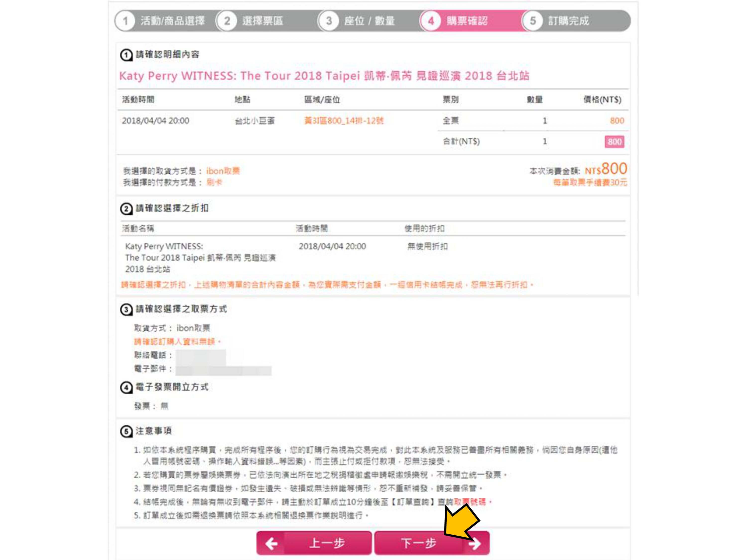Click the pink 800 total badge
This screenshot has height=560, width=747.
click(614, 142)
